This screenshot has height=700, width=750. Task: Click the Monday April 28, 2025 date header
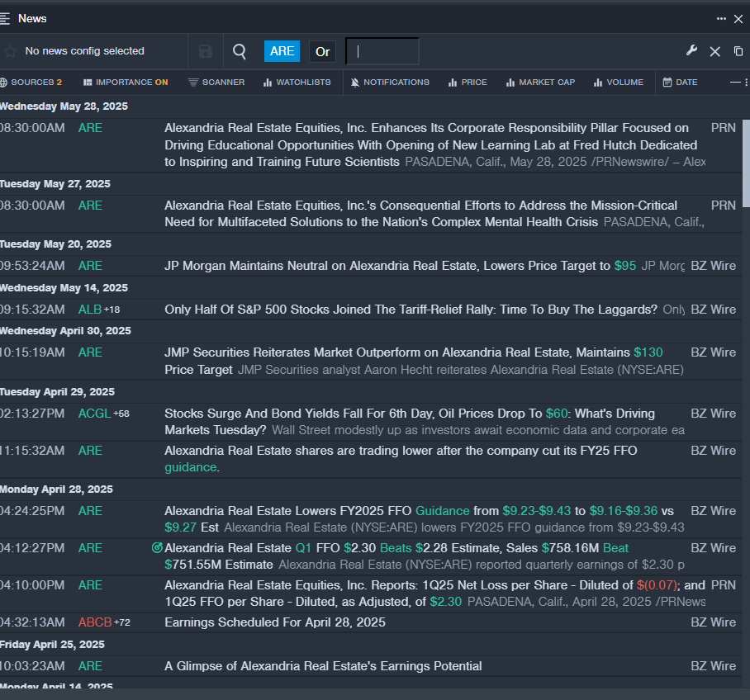[56, 490]
